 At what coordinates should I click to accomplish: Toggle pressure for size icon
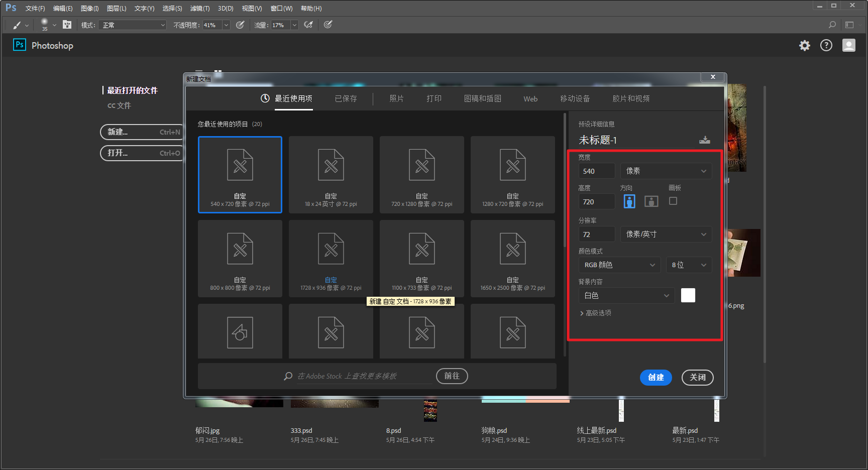pos(328,25)
